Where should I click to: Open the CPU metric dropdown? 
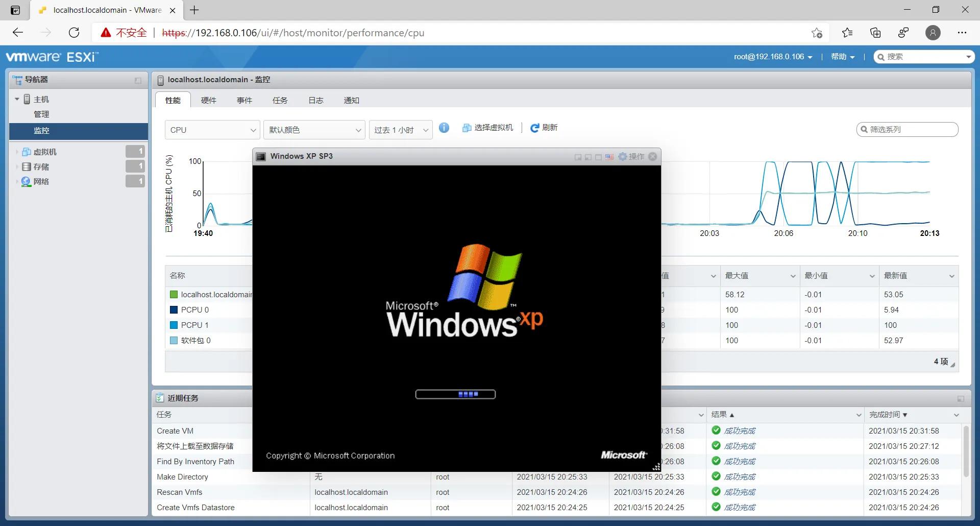click(x=212, y=130)
